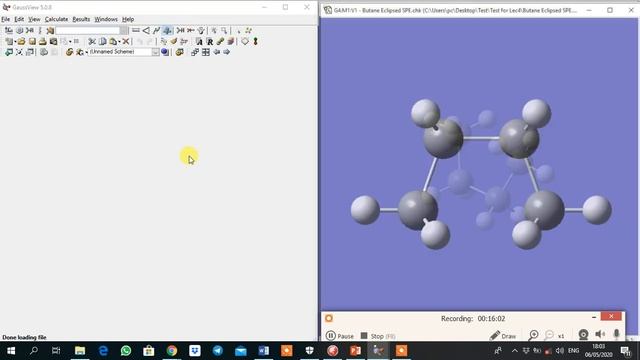Click the blue sphere icon beside scheme box
640x360 pixels.
(164, 52)
